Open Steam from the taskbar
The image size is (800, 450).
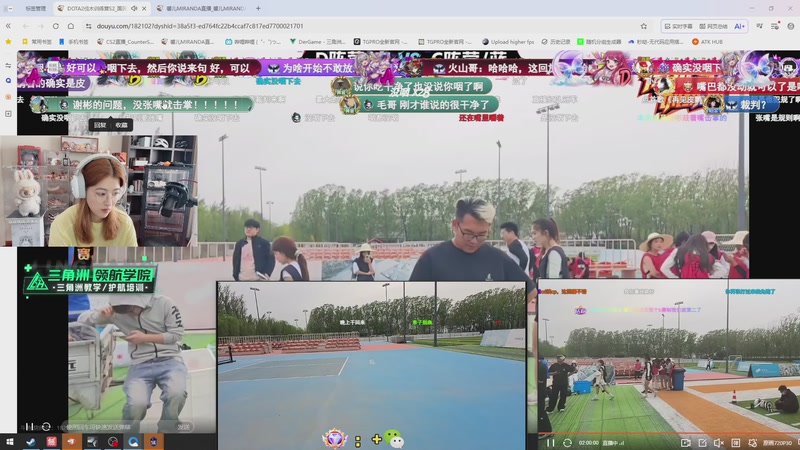[x=31, y=442]
